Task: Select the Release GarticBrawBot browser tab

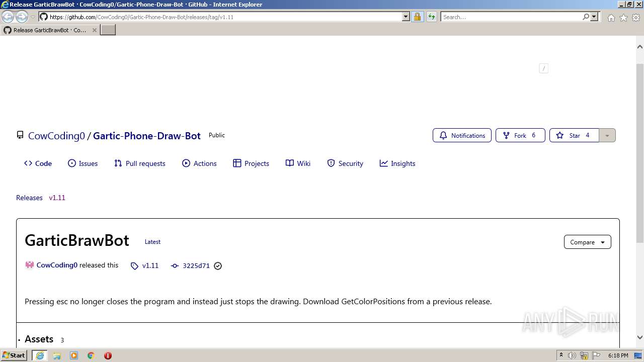Action: point(50,30)
